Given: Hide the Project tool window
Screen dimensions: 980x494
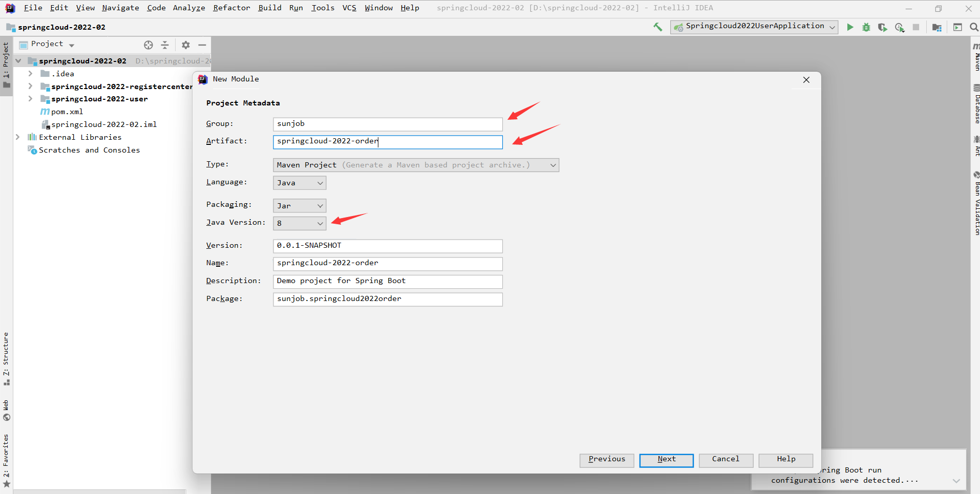Looking at the screenshot, I should point(202,45).
